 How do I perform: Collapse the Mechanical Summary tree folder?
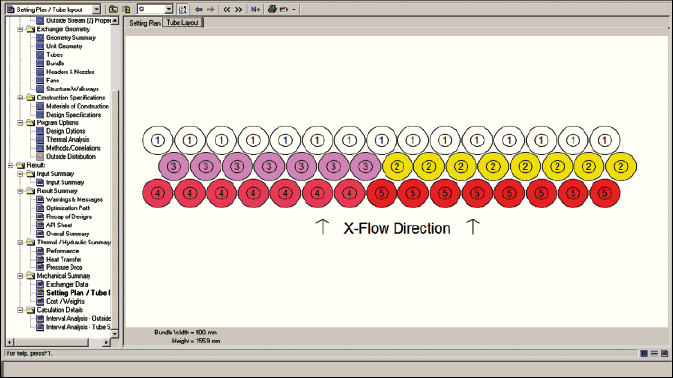[x=20, y=276]
